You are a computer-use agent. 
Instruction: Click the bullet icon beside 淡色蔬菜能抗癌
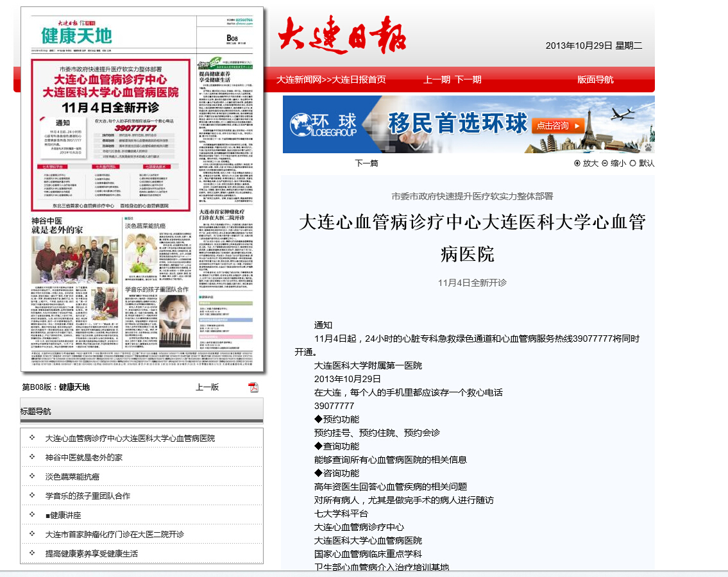pos(32,476)
